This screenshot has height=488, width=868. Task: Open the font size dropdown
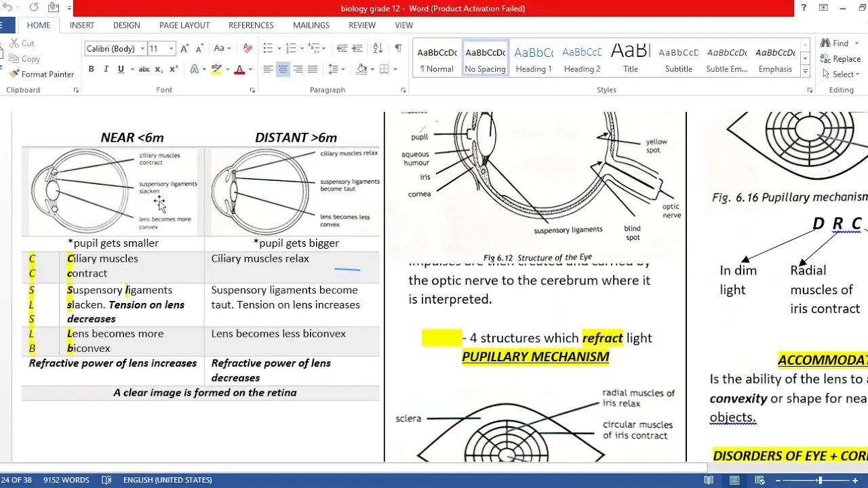[171, 49]
